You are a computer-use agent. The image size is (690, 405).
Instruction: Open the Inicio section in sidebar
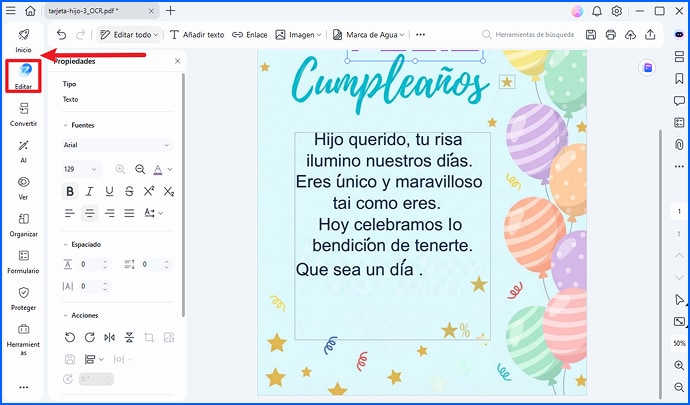(x=23, y=41)
